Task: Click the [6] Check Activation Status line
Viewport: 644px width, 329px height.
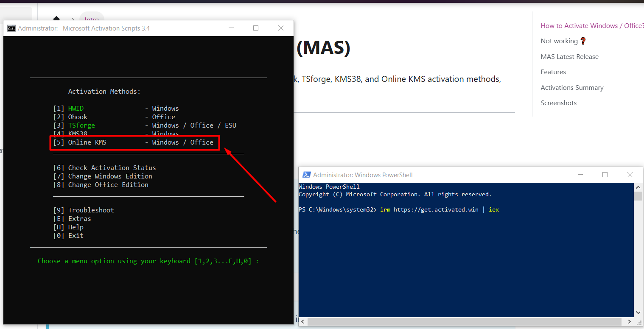Action: [x=104, y=168]
